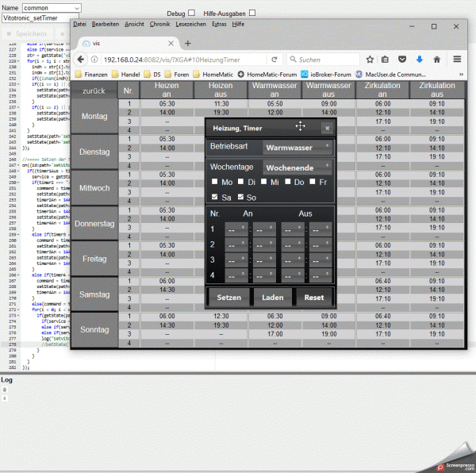Clear the log with the trash icon
This screenshot has height=473, width=476.
[5, 390]
